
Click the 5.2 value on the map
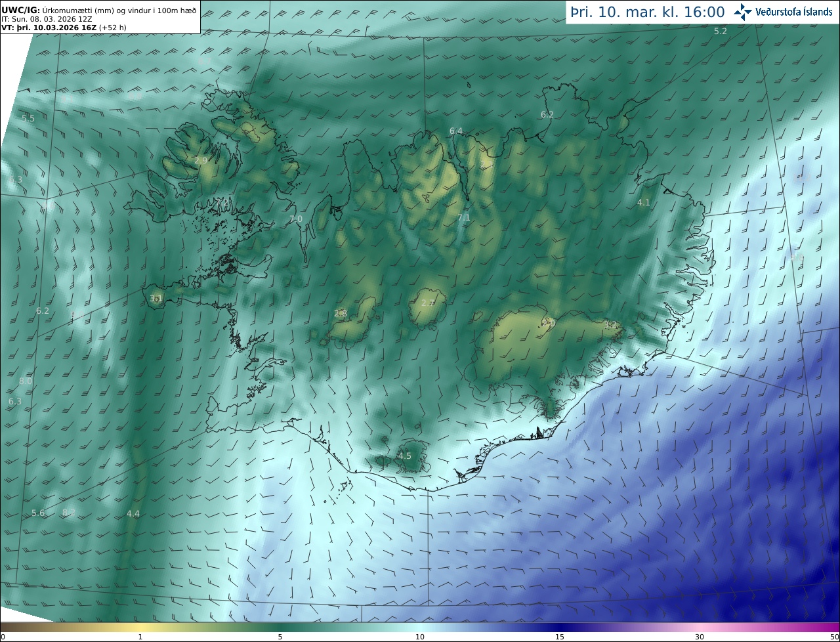pos(721,31)
